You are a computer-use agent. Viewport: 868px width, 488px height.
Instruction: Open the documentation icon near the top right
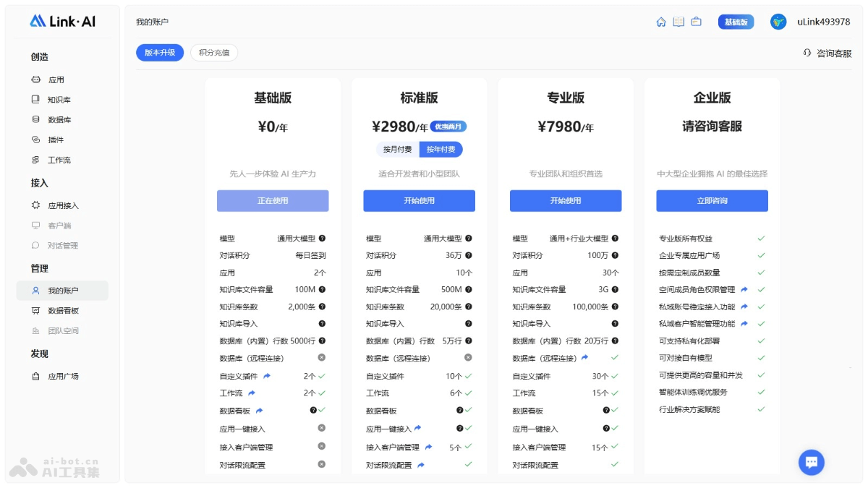tap(678, 22)
